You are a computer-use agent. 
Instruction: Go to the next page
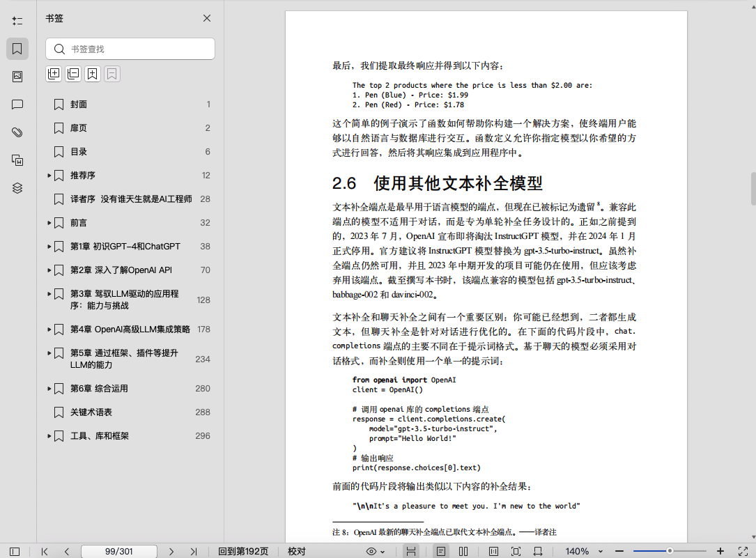point(171,551)
